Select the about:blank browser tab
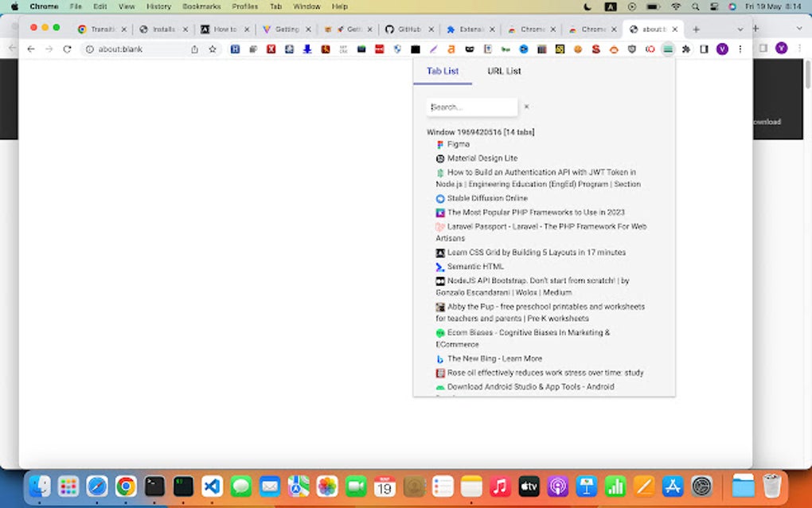The height and width of the screenshot is (508, 812). tap(653, 27)
